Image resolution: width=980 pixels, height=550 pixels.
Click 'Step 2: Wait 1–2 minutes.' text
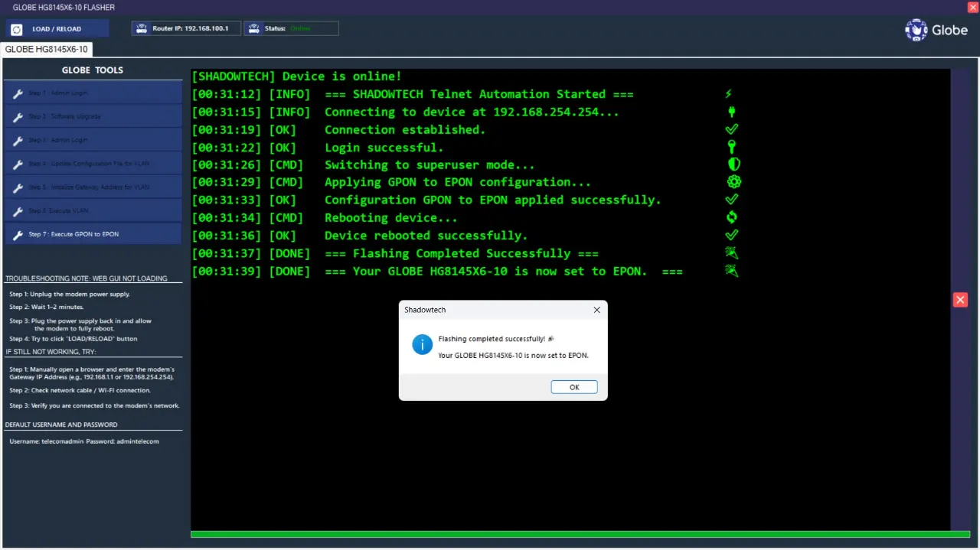point(47,308)
